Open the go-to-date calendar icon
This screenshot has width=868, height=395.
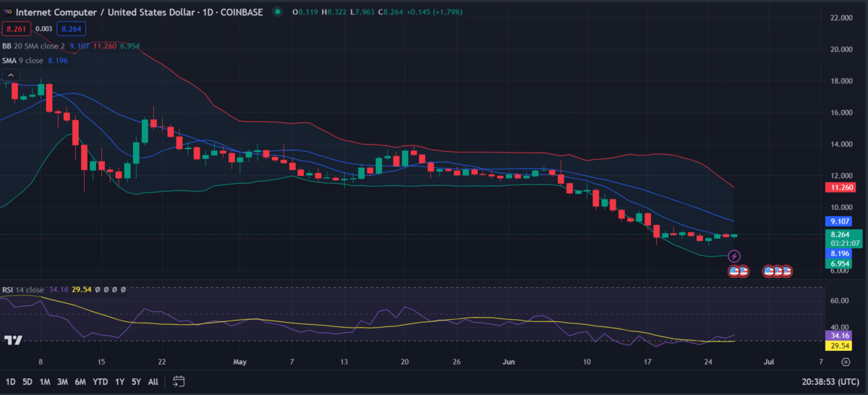point(179,381)
